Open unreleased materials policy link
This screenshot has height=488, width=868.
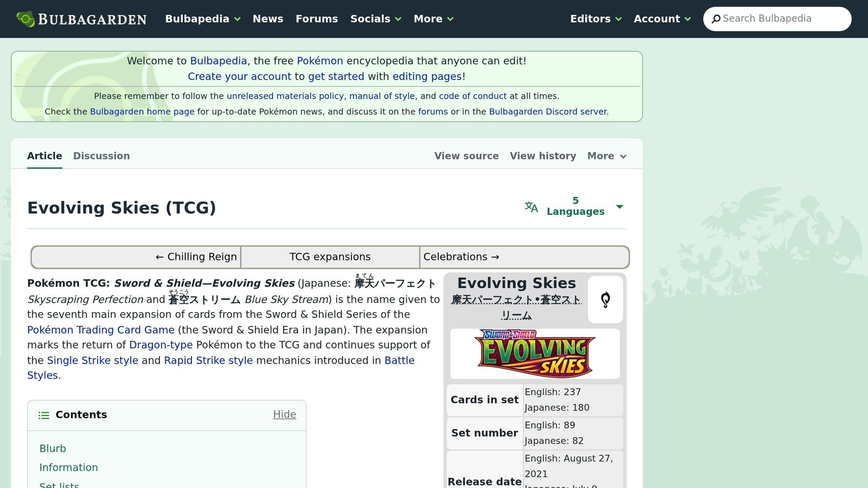point(285,96)
